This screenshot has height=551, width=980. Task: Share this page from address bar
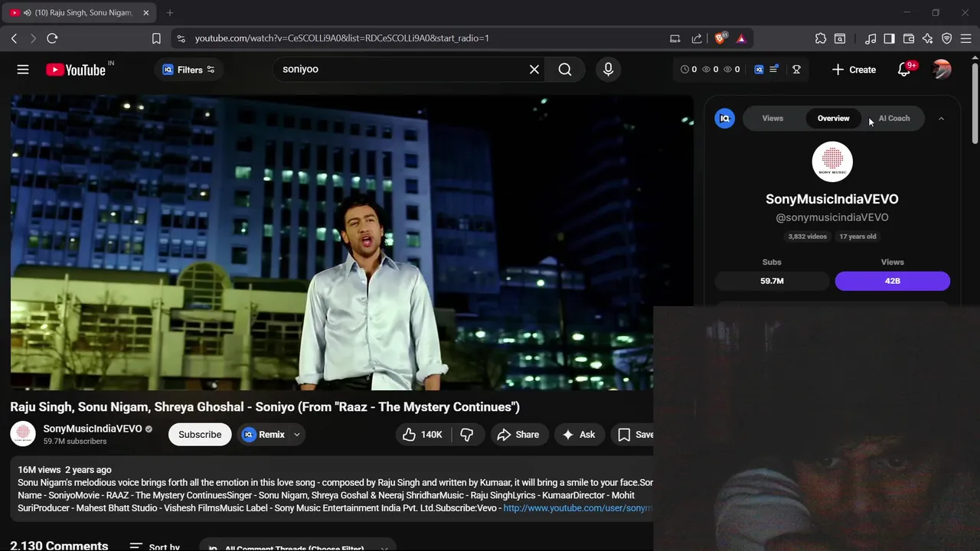pyautogui.click(x=697, y=38)
